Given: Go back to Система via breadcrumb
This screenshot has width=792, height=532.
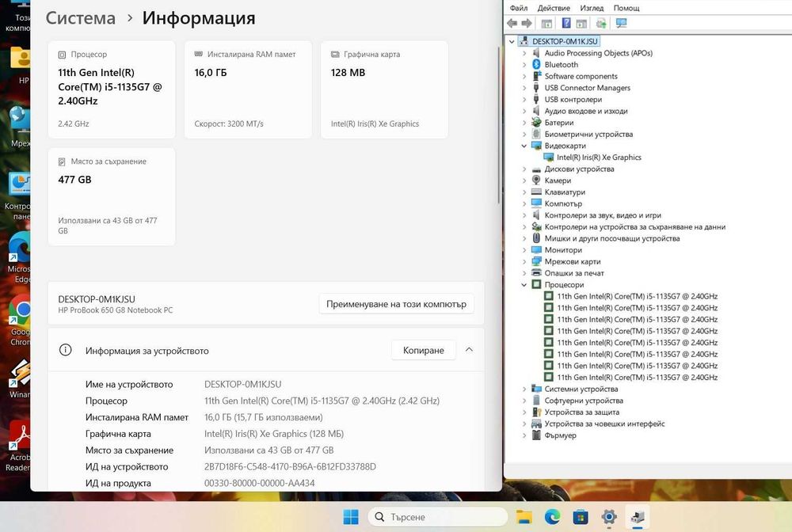Looking at the screenshot, I should point(80,18).
